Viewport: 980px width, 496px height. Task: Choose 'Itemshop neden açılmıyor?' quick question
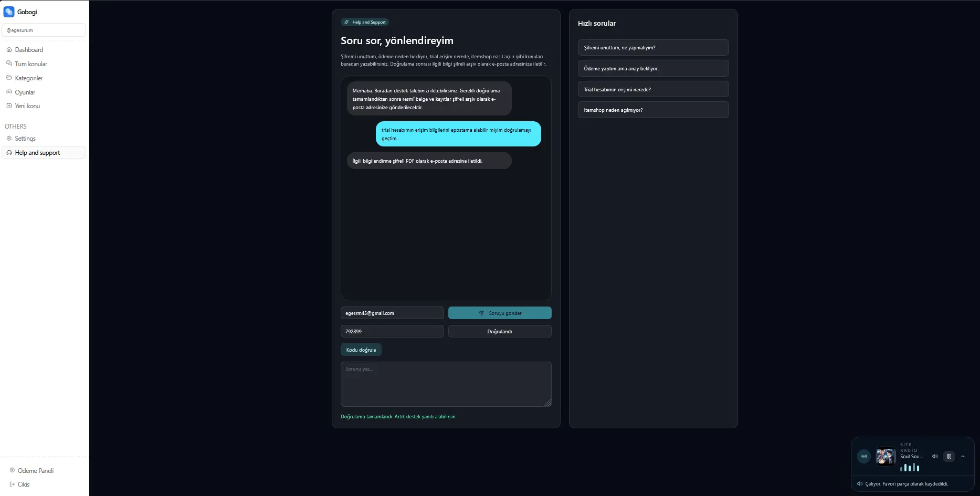pos(653,110)
